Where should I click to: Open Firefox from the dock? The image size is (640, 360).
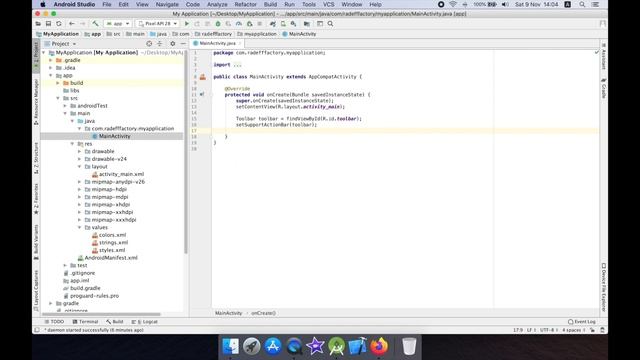[379, 346]
